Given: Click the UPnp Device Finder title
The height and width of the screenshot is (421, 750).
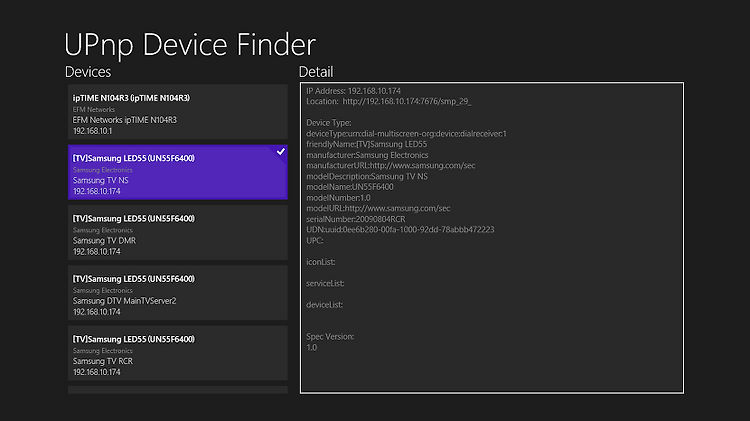Looking at the screenshot, I should pos(190,44).
